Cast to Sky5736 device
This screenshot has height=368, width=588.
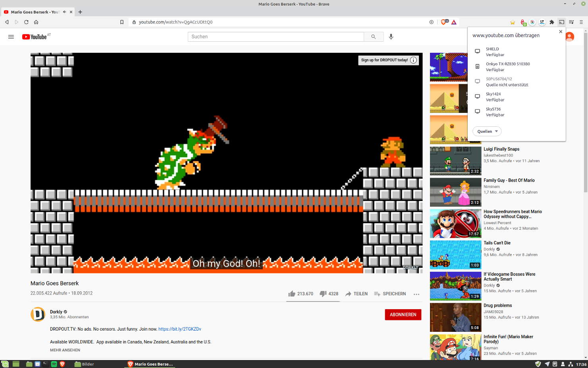pyautogui.click(x=517, y=112)
